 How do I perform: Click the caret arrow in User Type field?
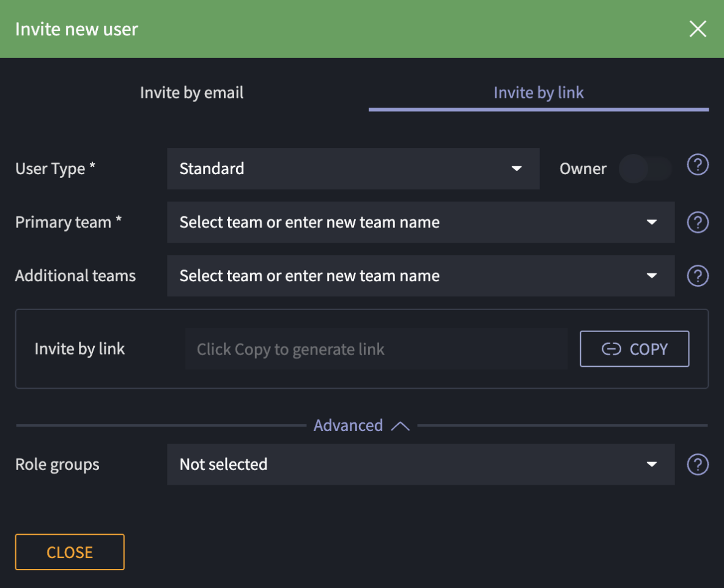click(x=517, y=169)
